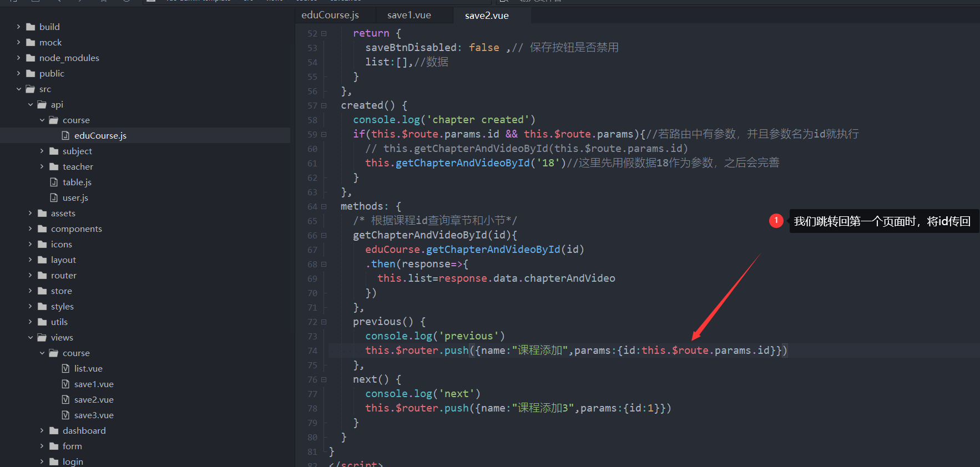Click saveBtnDisabled on line 53
The image size is (980, 467).
point(411,48)
